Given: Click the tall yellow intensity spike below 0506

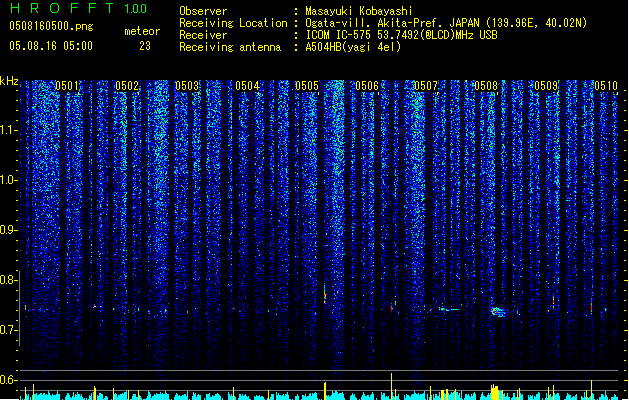Looking at the screenshot, I should (x=392, y=386).
